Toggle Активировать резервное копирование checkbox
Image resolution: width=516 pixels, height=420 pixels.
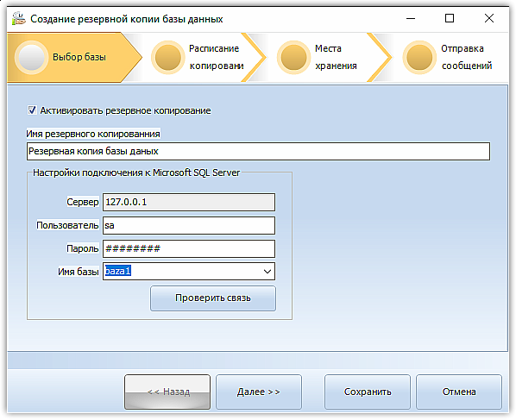pyautogui.click(x=32, y=110)
